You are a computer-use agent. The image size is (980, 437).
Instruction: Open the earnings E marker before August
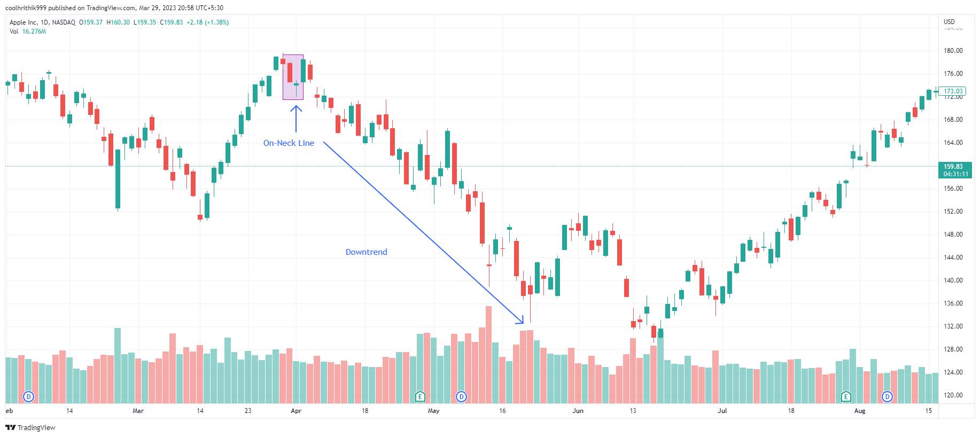[x=845, y=396]
